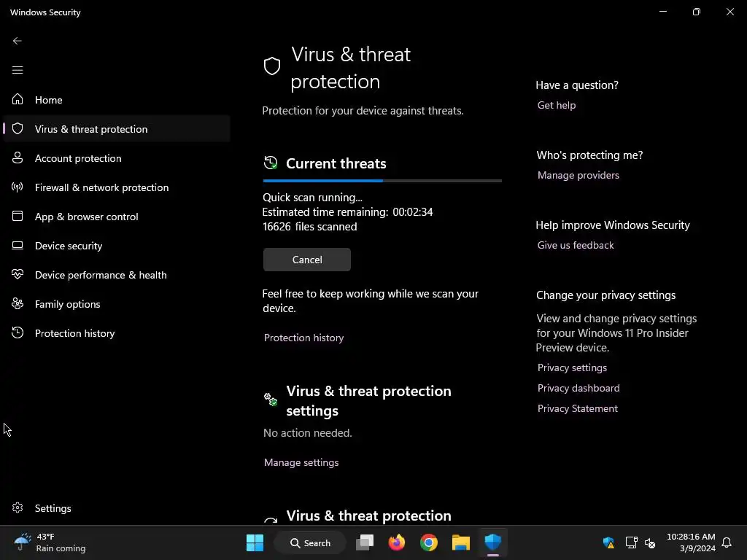Open the weather widget showing 43°F
Image resolution: width=747 pixels, height=560 pixels.
[x=50, y=542]
